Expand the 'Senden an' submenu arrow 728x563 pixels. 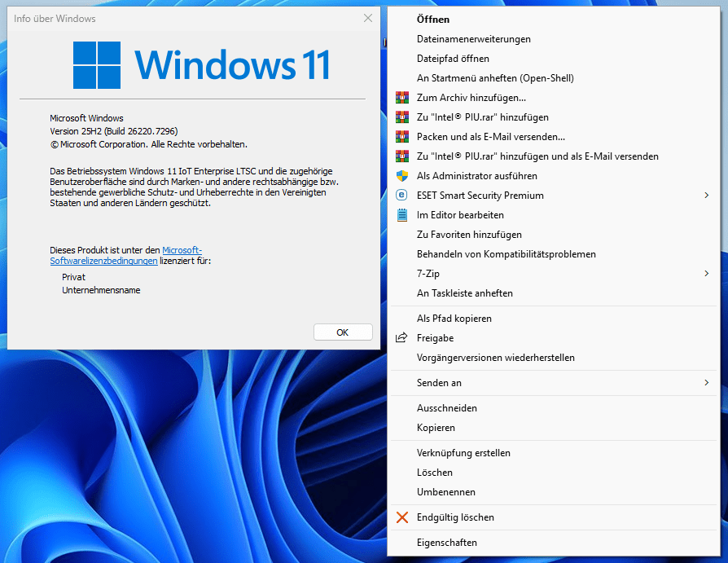tap(706, 382)
